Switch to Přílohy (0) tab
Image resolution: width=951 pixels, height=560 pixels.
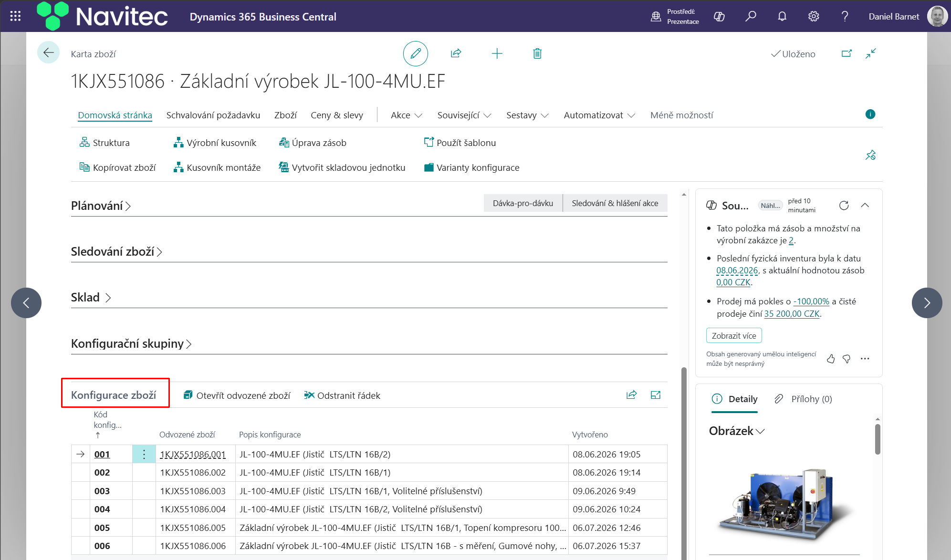[804, 399]
